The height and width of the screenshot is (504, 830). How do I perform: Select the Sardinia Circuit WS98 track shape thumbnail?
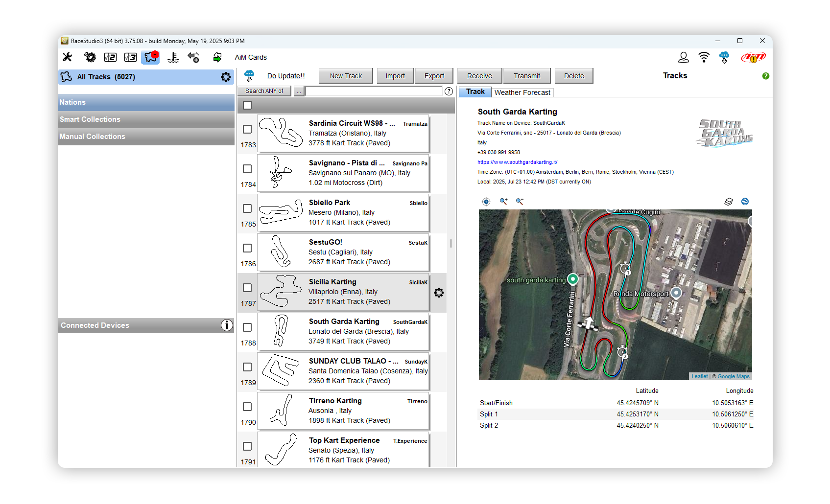coord(281,133)
